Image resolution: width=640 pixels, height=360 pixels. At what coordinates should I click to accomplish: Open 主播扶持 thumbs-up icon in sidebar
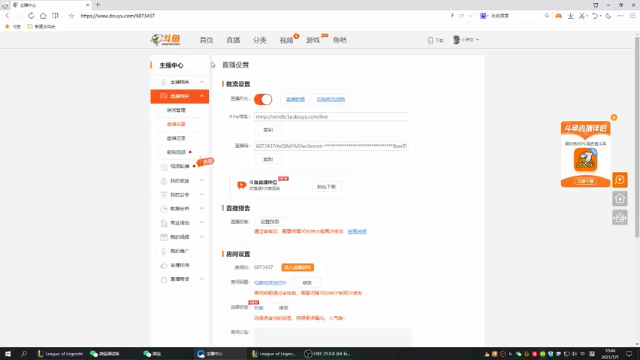[164, 265]
